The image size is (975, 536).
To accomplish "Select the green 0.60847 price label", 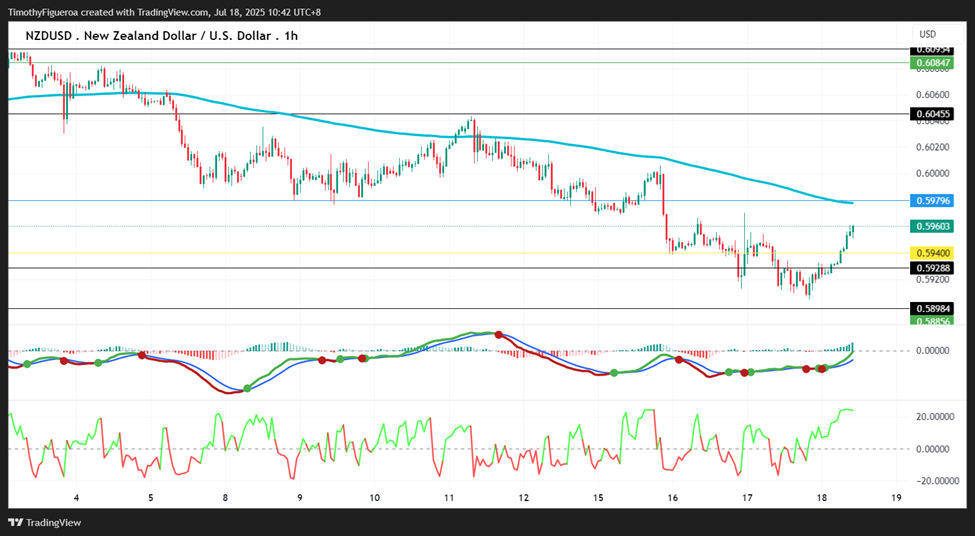I will (931, 63).
